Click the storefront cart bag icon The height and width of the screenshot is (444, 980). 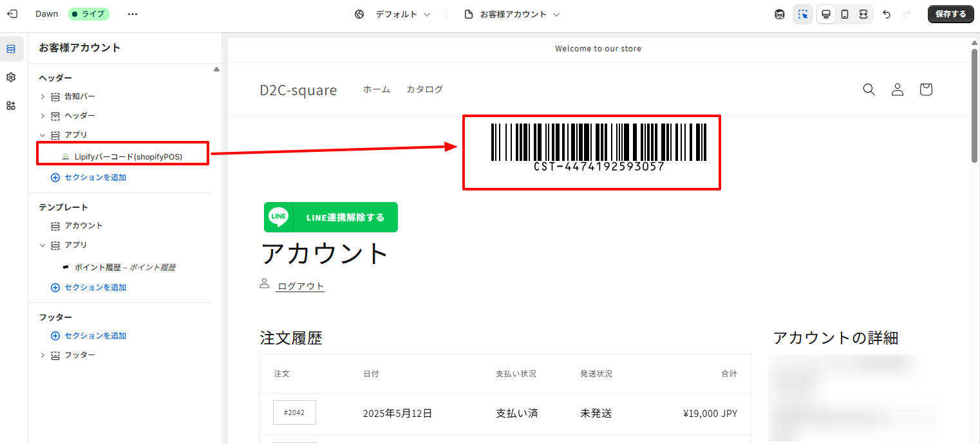tap(926, 89)
